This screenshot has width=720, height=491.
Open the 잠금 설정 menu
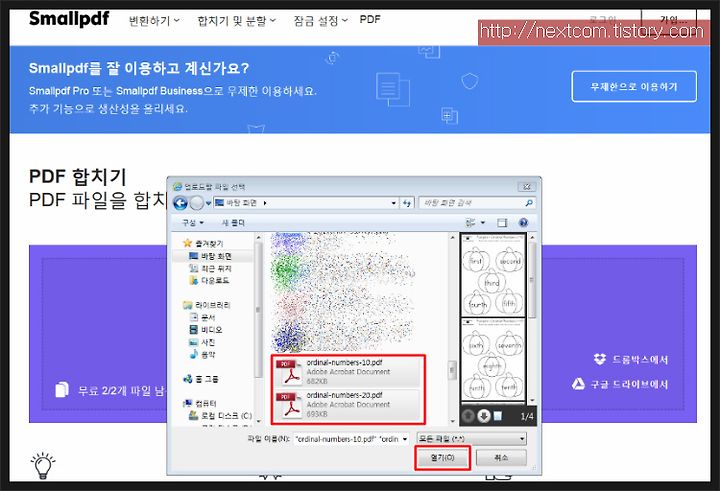(321, 21)
